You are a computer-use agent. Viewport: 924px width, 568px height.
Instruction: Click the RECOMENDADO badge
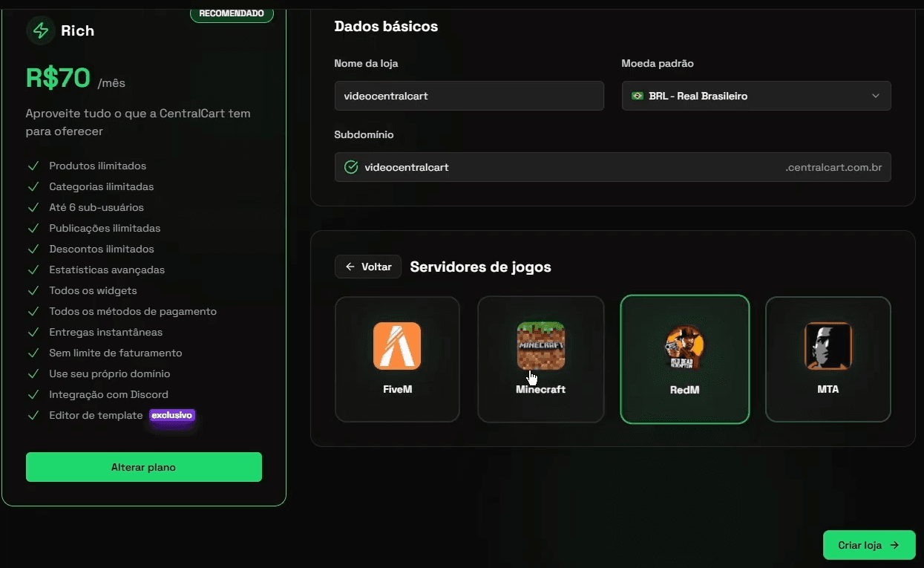tap(232, 13)
